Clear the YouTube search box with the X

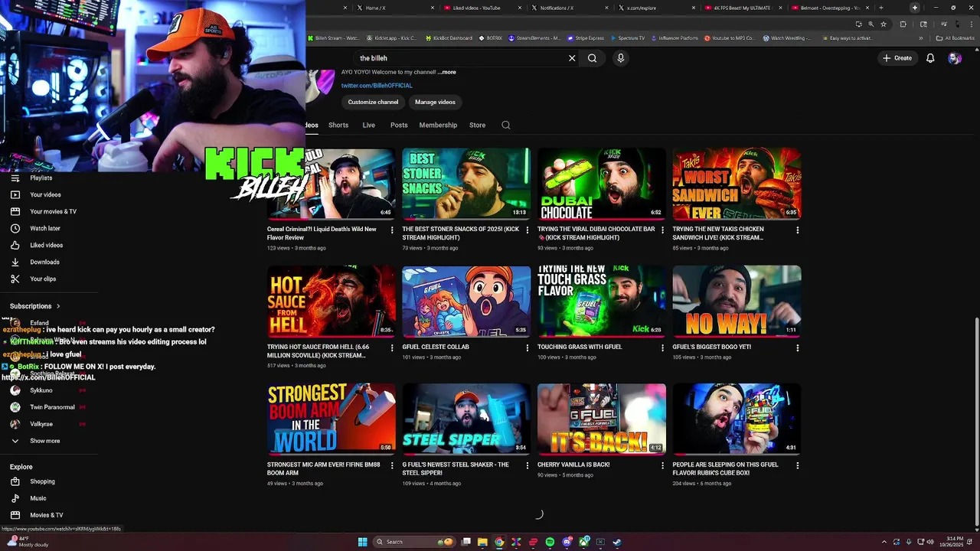click(x=572, y=58)
